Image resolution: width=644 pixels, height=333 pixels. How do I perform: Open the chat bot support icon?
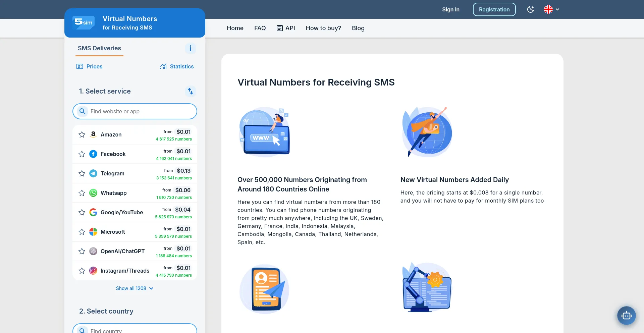point(626,316)
